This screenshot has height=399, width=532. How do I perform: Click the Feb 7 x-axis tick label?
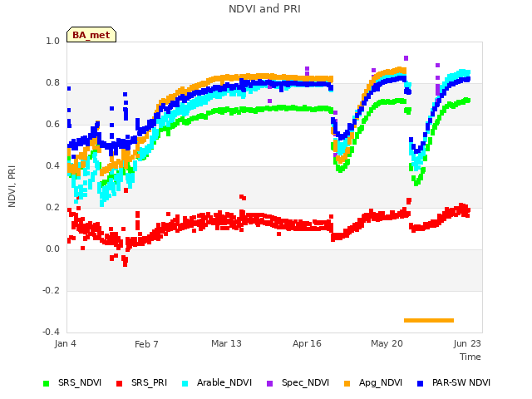[x=146, y=344]
